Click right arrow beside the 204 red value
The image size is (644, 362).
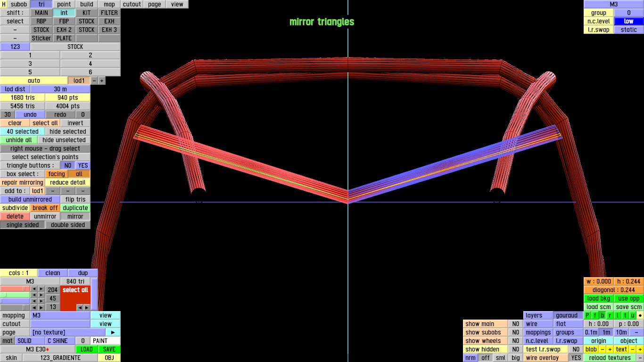pyautogui.click(x=41, y=289)
